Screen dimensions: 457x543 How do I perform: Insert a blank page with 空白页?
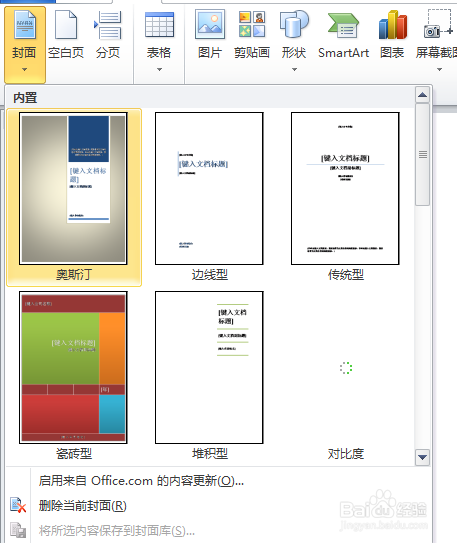tap(66, 35)
